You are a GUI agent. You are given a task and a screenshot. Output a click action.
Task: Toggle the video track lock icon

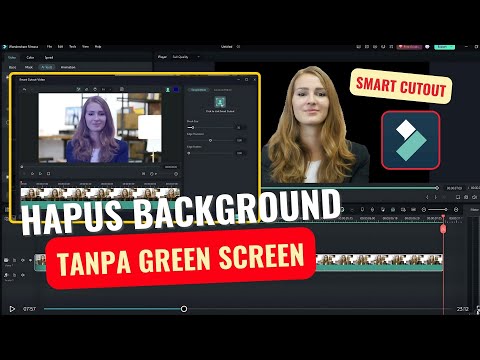pos(14,260)
